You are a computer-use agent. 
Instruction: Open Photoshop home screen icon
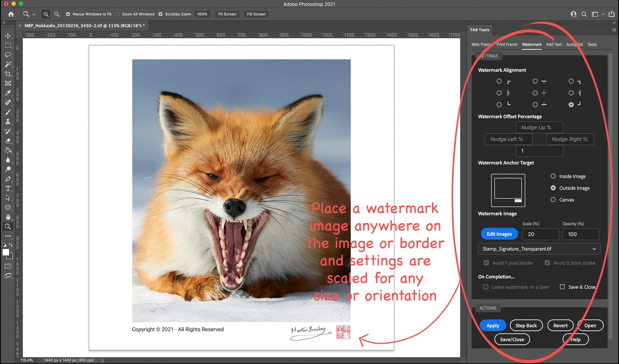coord(11,14)
